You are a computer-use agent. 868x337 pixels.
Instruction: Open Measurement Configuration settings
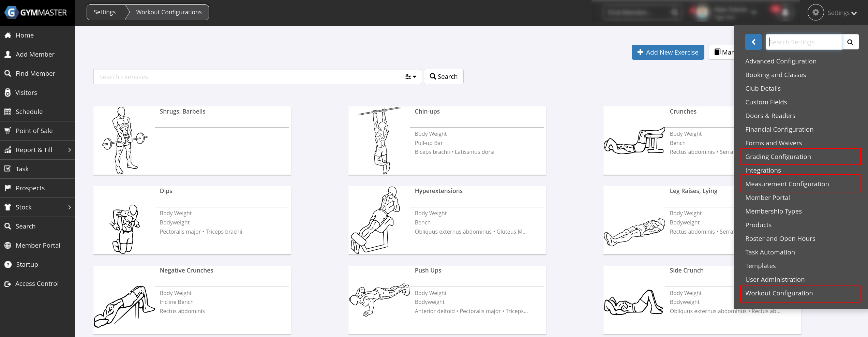pyautogui.click(x=787, y=184)
